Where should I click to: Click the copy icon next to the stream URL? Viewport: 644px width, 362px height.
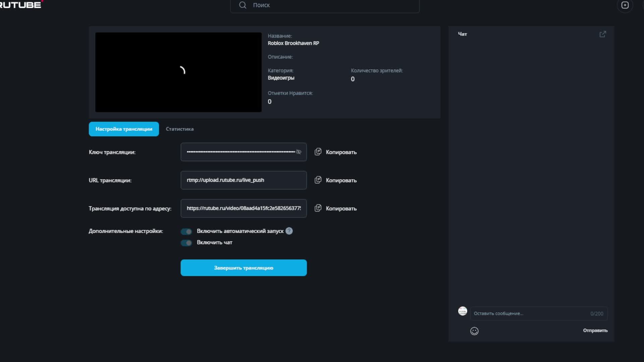[x=318, y=180]
